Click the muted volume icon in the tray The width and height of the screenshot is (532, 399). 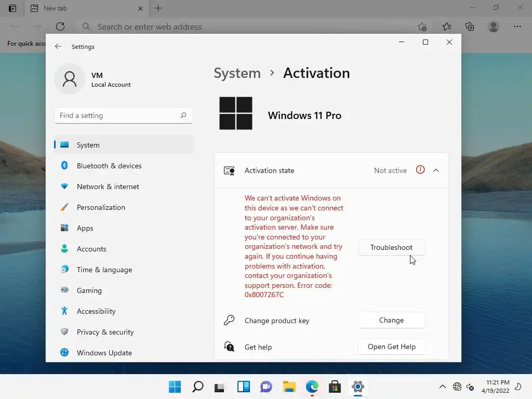point(470,387)
